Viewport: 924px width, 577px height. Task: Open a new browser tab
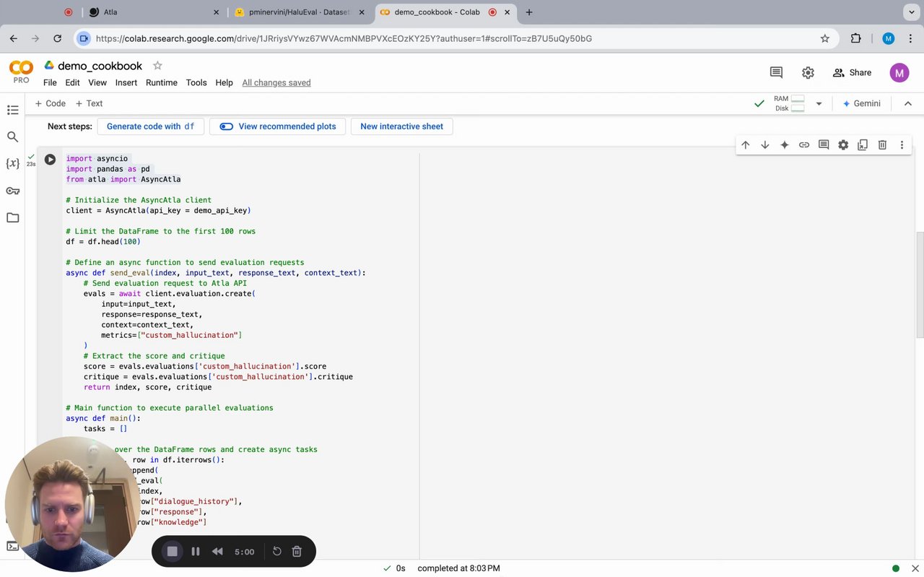click(529, 12)
